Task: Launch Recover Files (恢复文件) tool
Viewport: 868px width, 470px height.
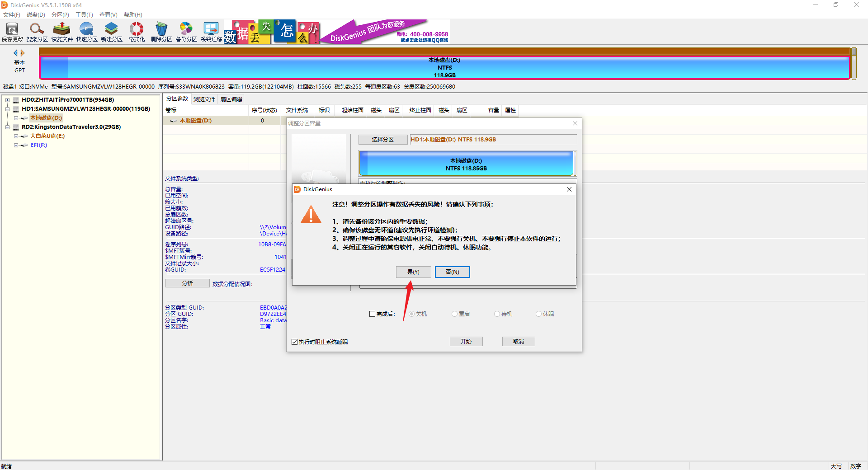Action: tap(62, 32)
